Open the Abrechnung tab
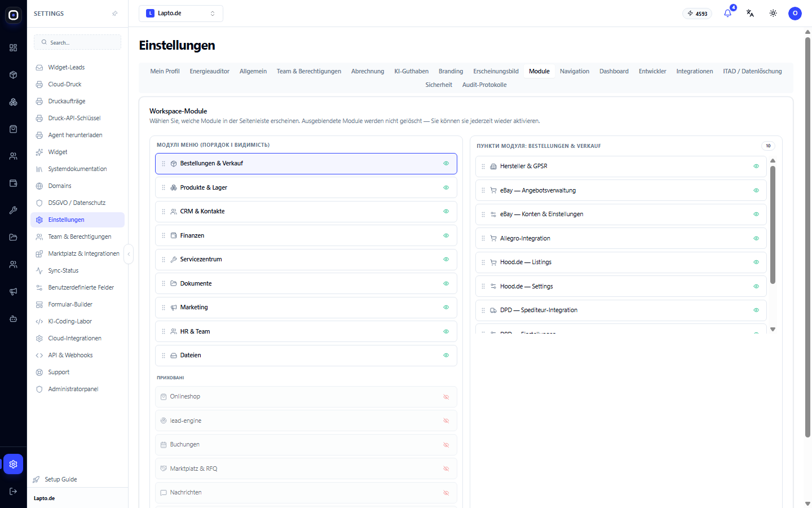 pyautogui.click(x=368, y=71)
